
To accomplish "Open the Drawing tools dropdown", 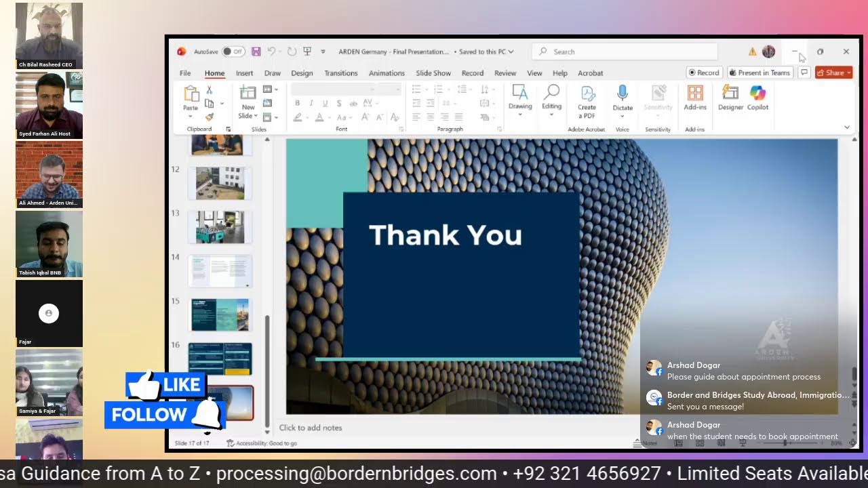I will pos(520,100).
